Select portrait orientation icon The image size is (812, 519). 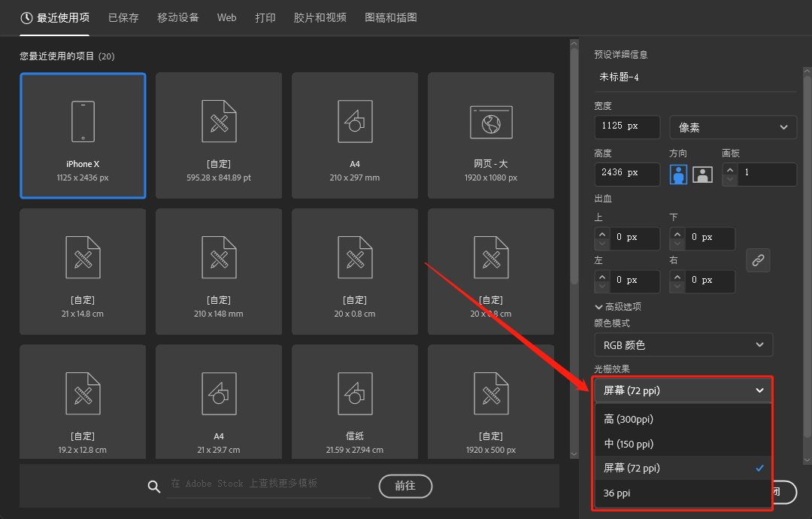pos(678,175)
